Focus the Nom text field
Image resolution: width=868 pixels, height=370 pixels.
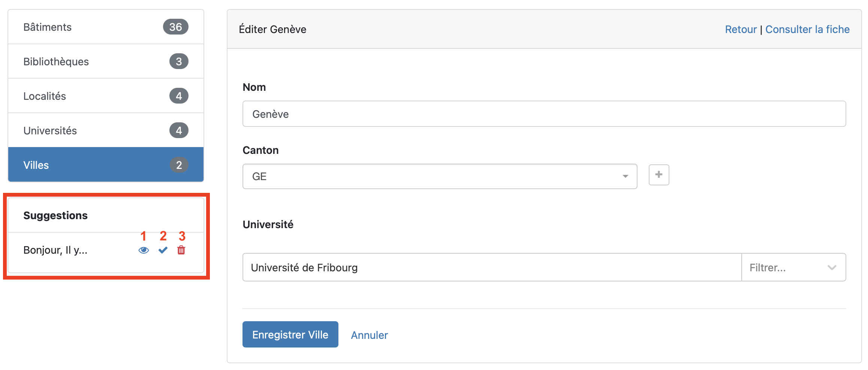point(544,114)
